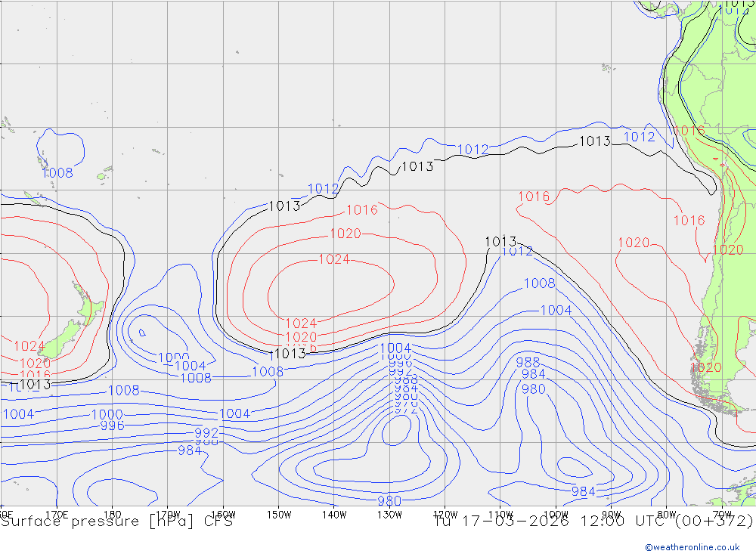Image resolution: width=756 pixels, height=554 pixels.
Task: Click the 1024 label beside New Zealand
Action: pyautogui.click(x=29, y=345)
